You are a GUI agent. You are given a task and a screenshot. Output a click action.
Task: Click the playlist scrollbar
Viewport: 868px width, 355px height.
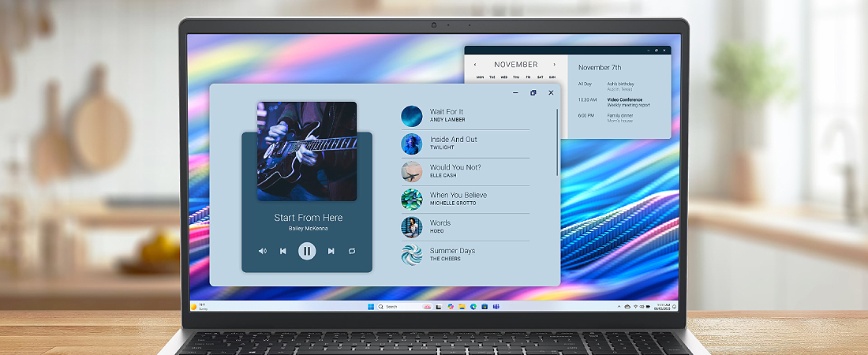tap(558, 142)
